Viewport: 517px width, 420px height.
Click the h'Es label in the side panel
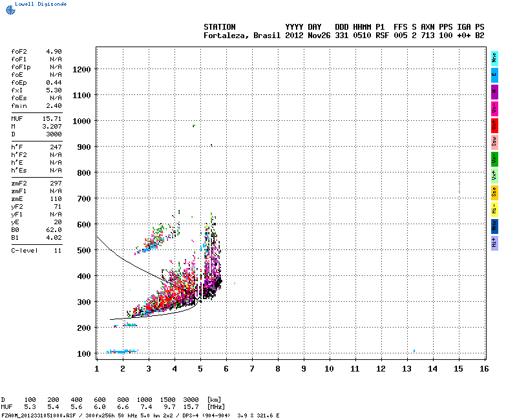pyautogui.click(x=19, y=171)
